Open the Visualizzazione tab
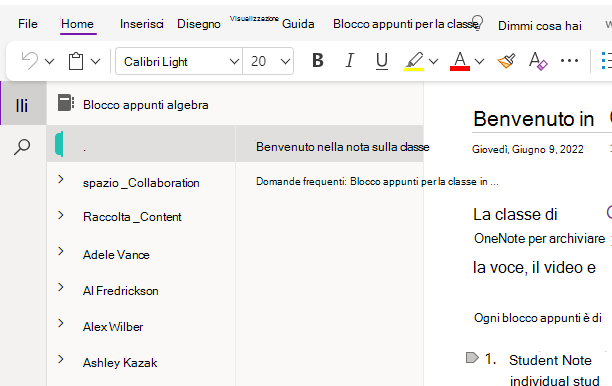This screenshot has height=386, width=612. point(254,18)
